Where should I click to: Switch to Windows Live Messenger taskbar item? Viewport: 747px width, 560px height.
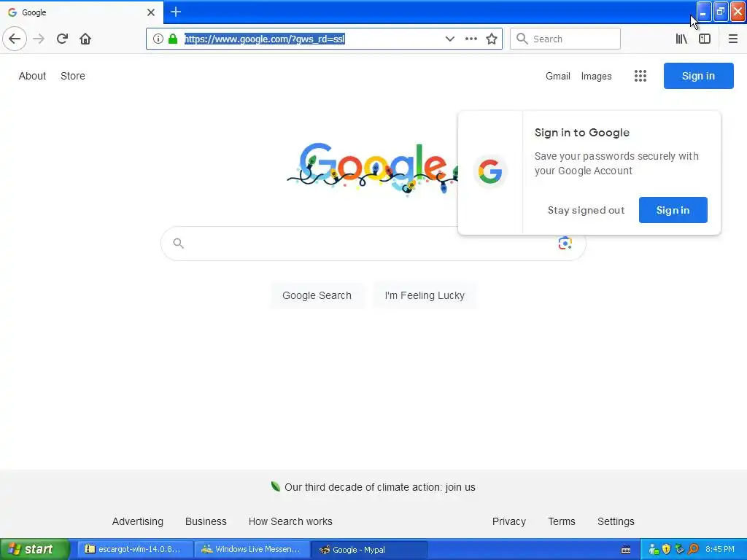pos(252,549)
